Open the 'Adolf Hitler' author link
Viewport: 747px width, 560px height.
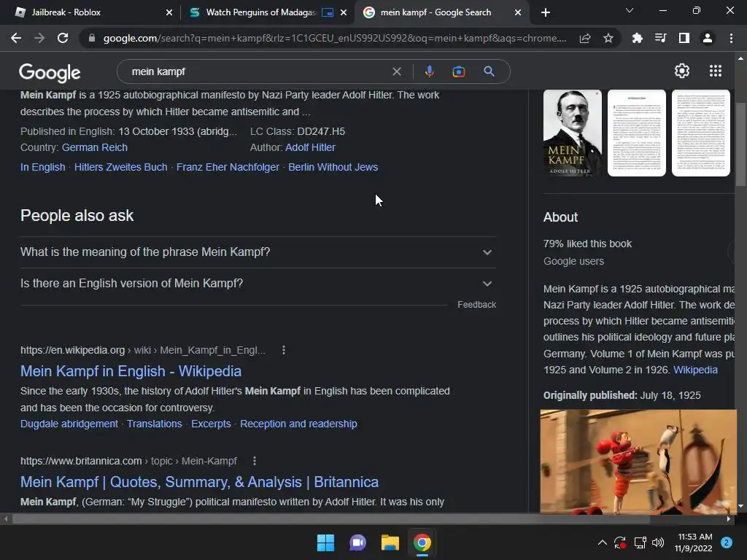tap(310, 147)
